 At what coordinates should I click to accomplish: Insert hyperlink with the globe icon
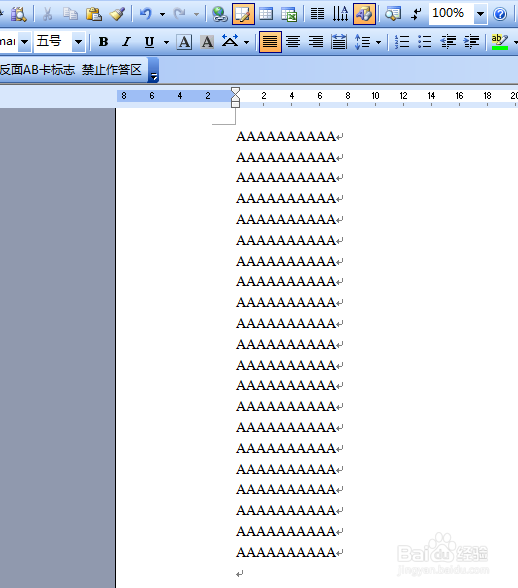[x=219, y=14]
